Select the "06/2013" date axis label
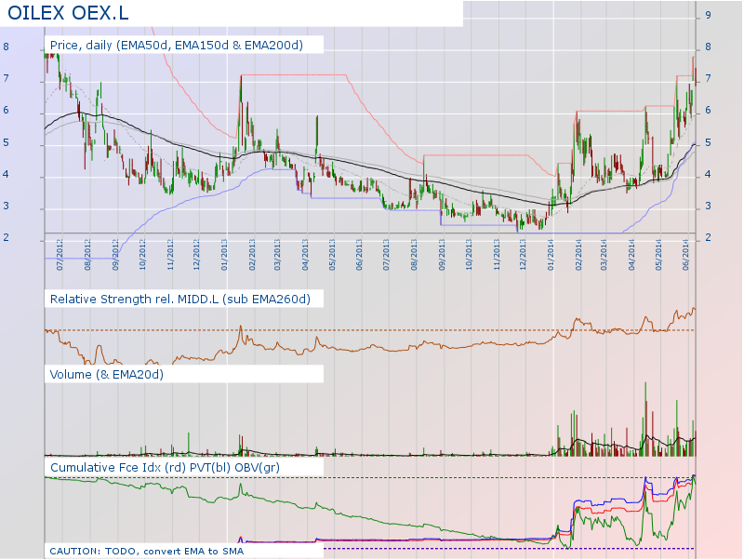 click(x=360, y=255)
